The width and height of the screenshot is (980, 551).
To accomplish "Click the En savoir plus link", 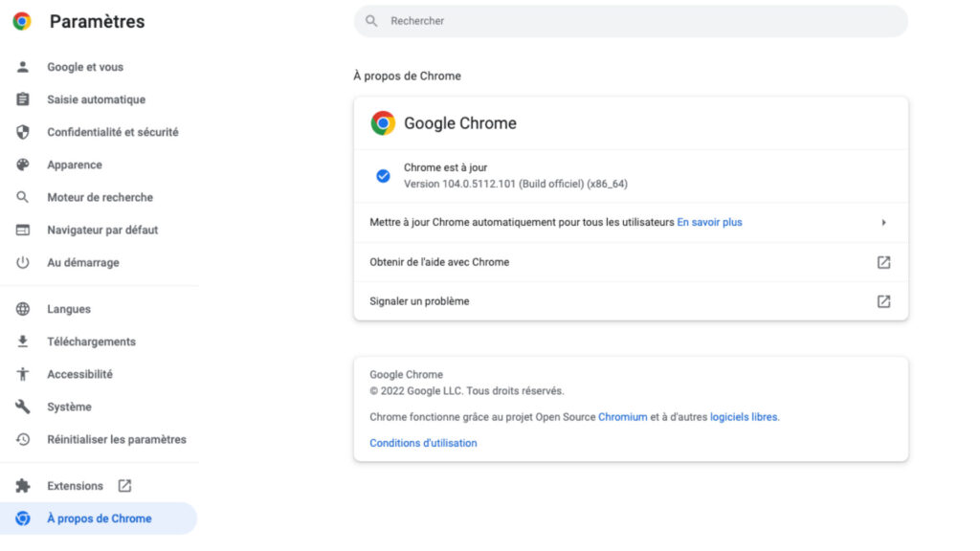I will tap(709, 222).
